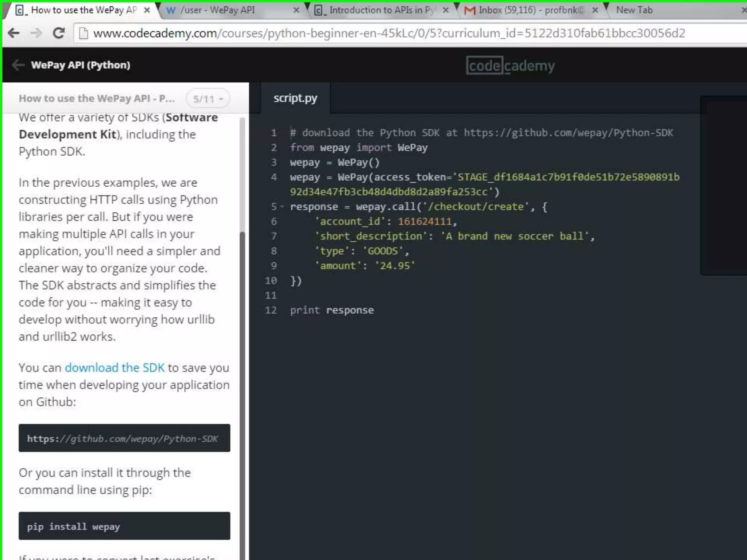Follow the 'download the SDK' link
The image size is (747, 560).
[115, 367]
